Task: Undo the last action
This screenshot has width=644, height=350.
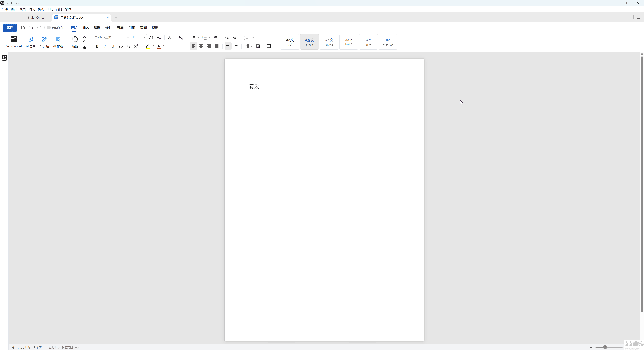Action: pos(31,28)
